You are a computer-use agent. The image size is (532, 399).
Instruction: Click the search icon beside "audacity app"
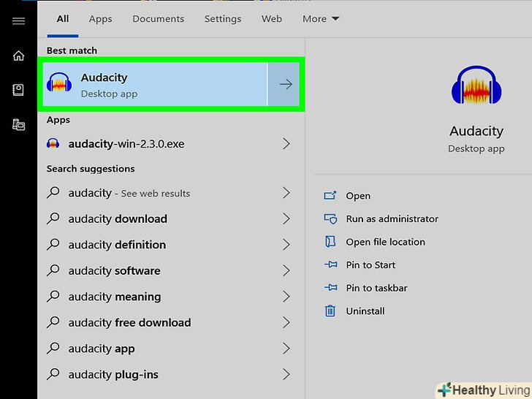click(53, 348)
